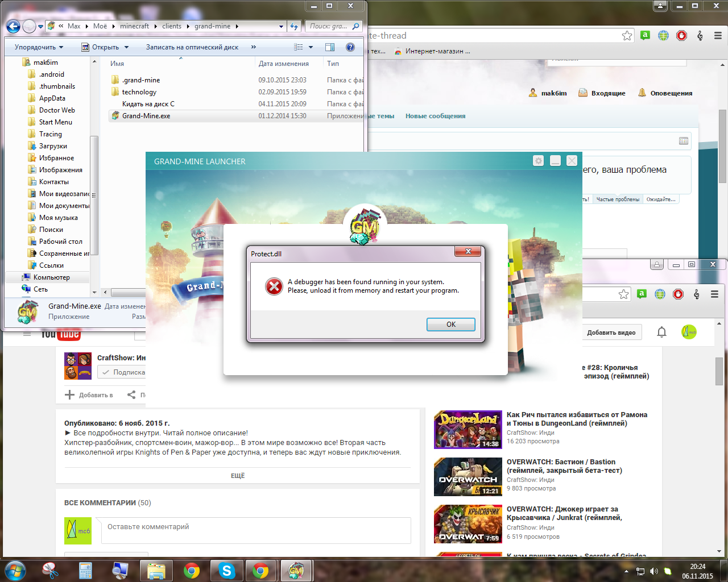This screenshot has height=582, width=728.
Task: Show more Explorer toolbar commands chevron
Action: tap(254, 47)
